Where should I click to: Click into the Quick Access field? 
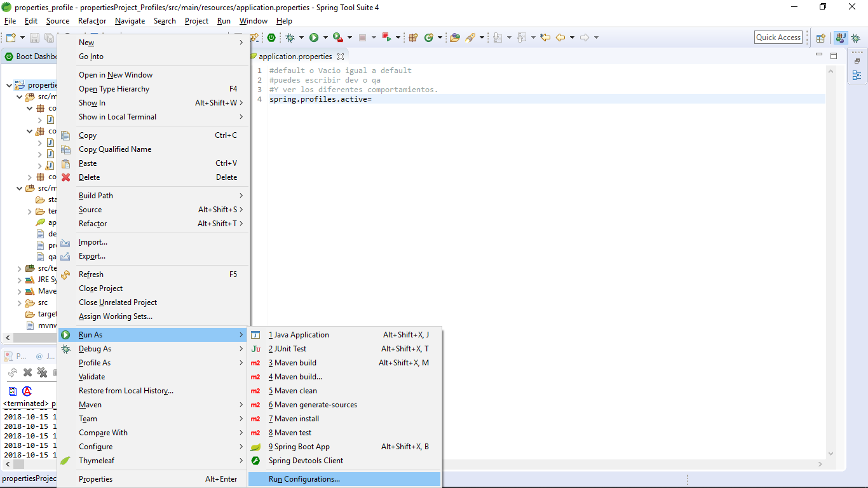click(x=778, y=37)
